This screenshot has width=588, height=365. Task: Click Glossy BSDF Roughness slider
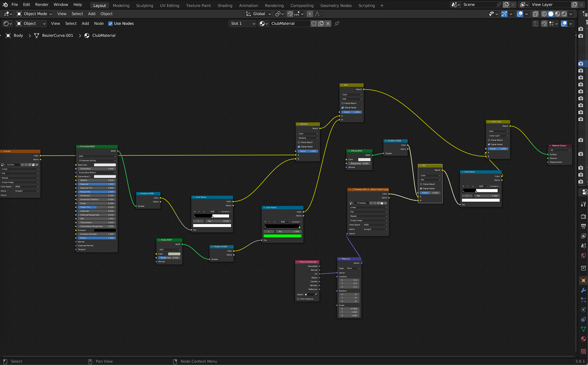tap(169, 258)
